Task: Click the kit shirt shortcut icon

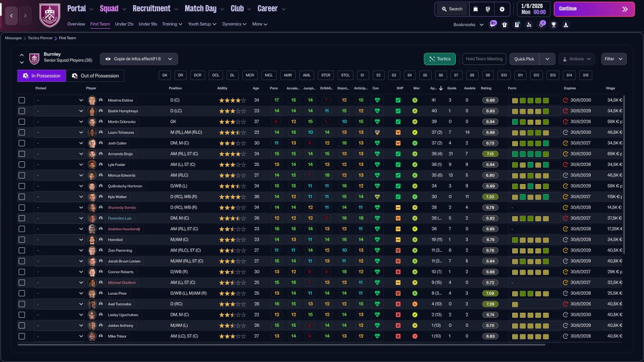Action: 505,25
